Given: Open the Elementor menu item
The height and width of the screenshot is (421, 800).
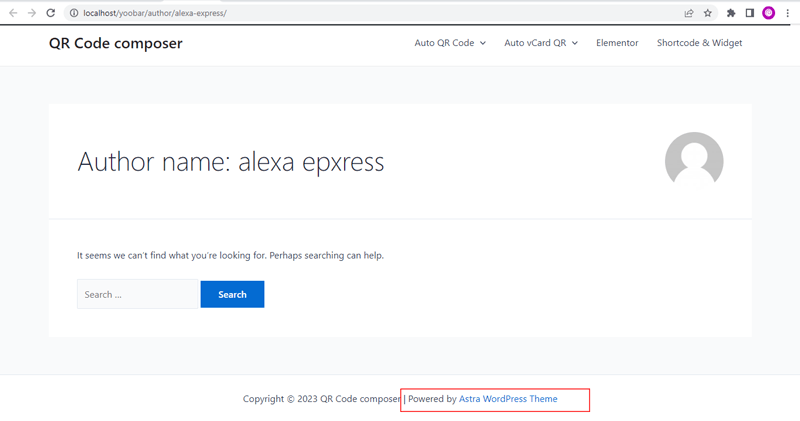Looking at the screenshot, I should pos(617,43).
